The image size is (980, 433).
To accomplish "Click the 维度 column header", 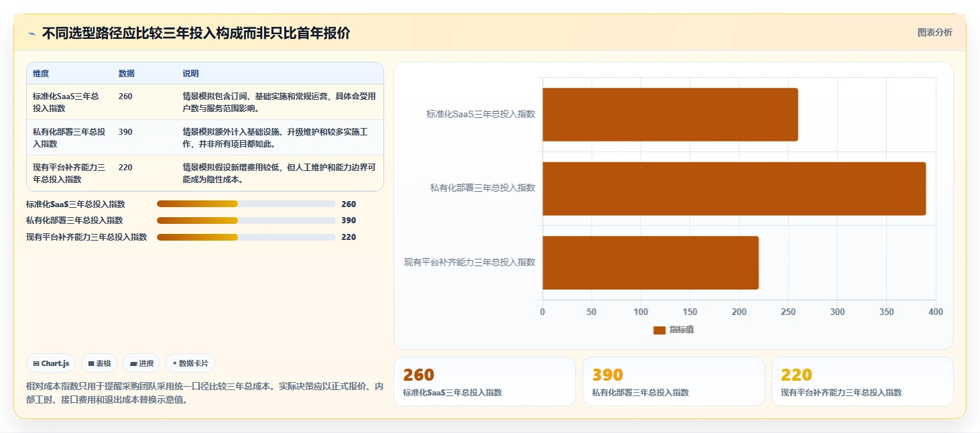I will (x=41, y=74).
